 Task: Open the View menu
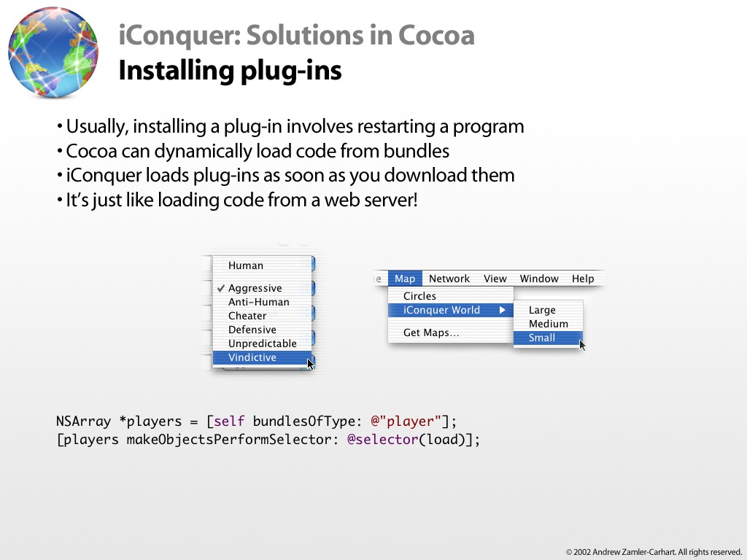495,279
